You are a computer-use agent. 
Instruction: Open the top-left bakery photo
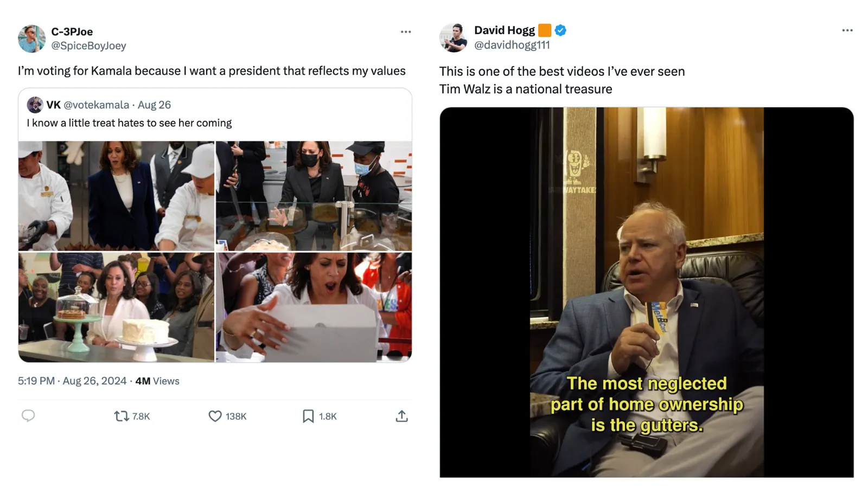coord(116,196)
